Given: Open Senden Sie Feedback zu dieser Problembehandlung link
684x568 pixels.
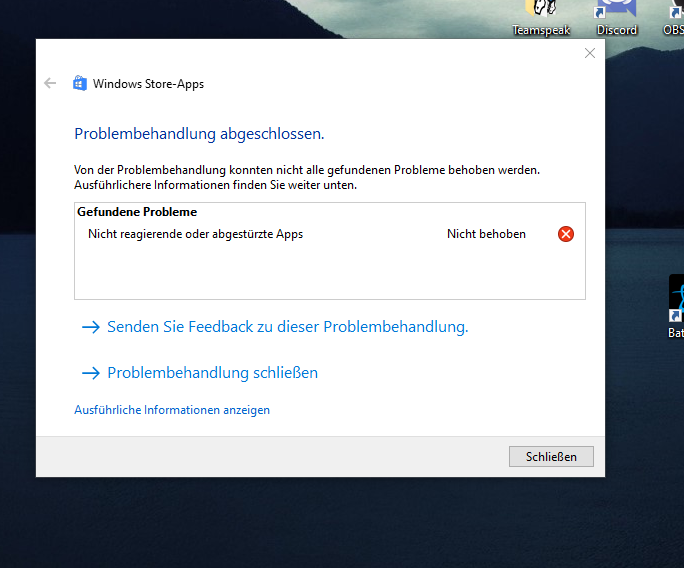Looking at the screenshot, I should tap(275, 327).
